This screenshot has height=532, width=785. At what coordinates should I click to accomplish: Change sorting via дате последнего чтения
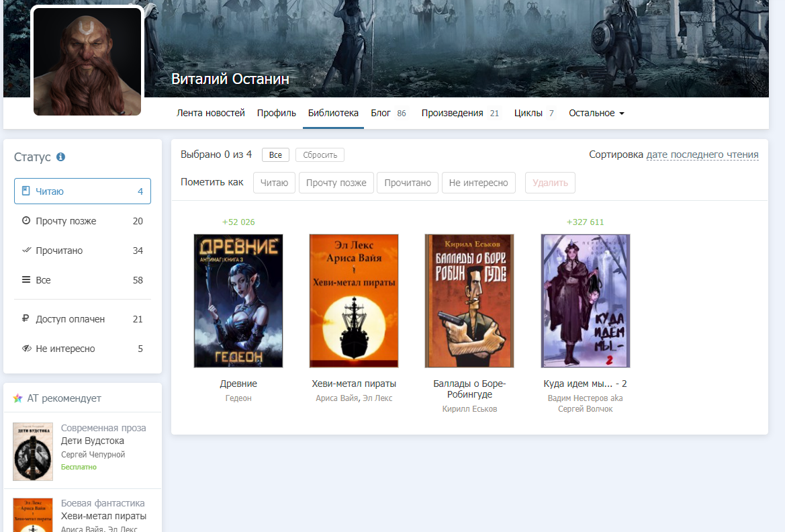coord(702,155)
